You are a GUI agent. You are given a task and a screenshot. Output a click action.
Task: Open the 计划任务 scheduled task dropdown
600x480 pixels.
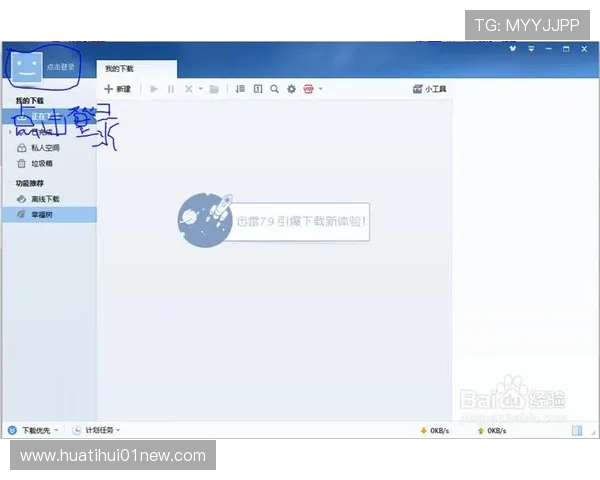[x=96, y=431]
